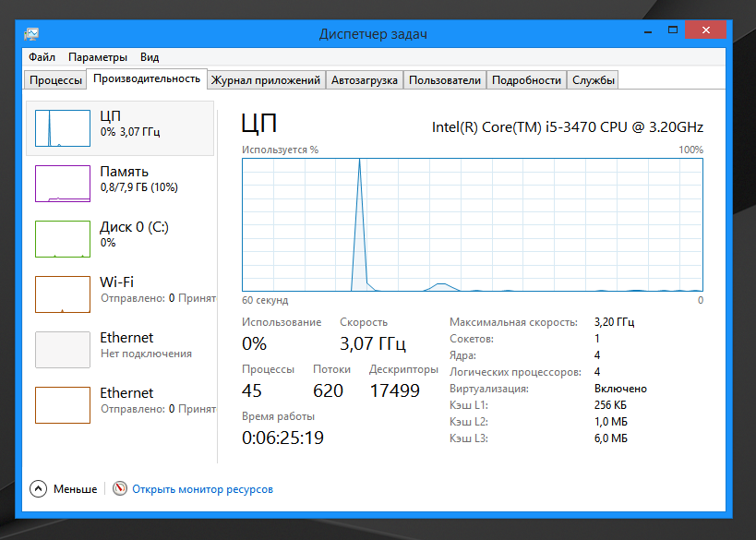Click the Кэш L3 value 6,0 МБ
The height and width of the screenshot is (540, 756).
(x=611, y=438)
